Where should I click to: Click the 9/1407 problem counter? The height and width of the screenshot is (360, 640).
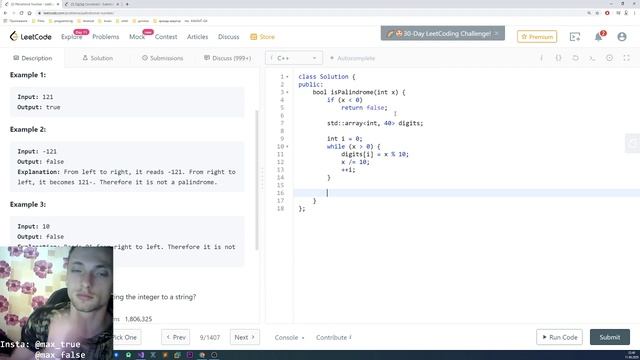[x=210, y=338]
